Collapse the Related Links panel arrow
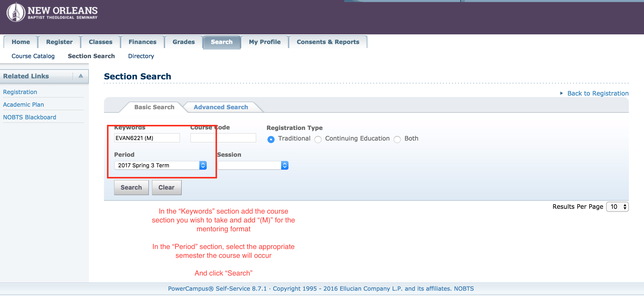The height and width of the screenshot is (297, 644). [81, 76]
